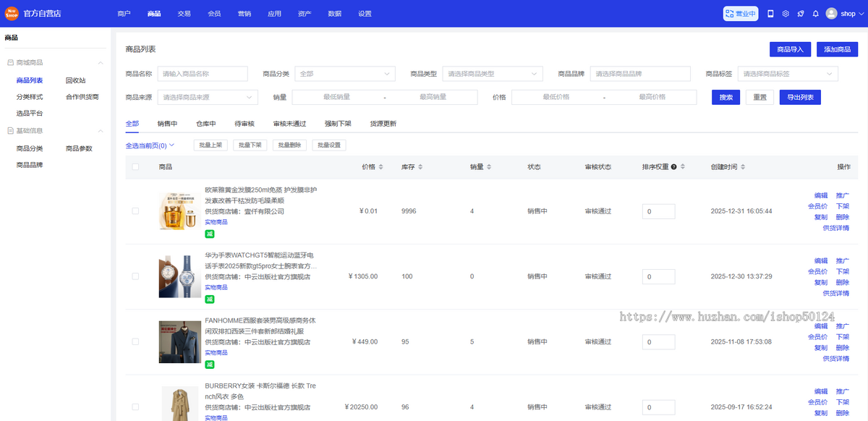Sort by 创建时间 column arrows
This screenshot has width=868, height=421.
tap(743, 167)
